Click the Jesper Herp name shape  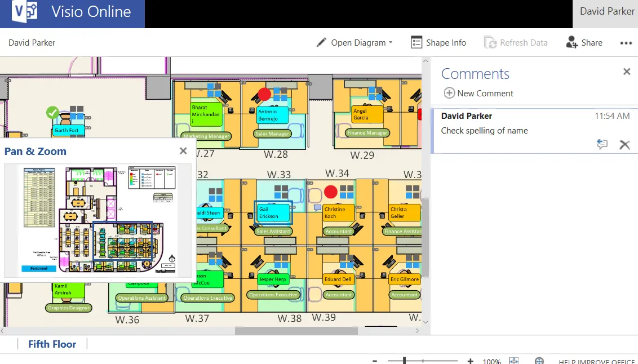[273, 279]
